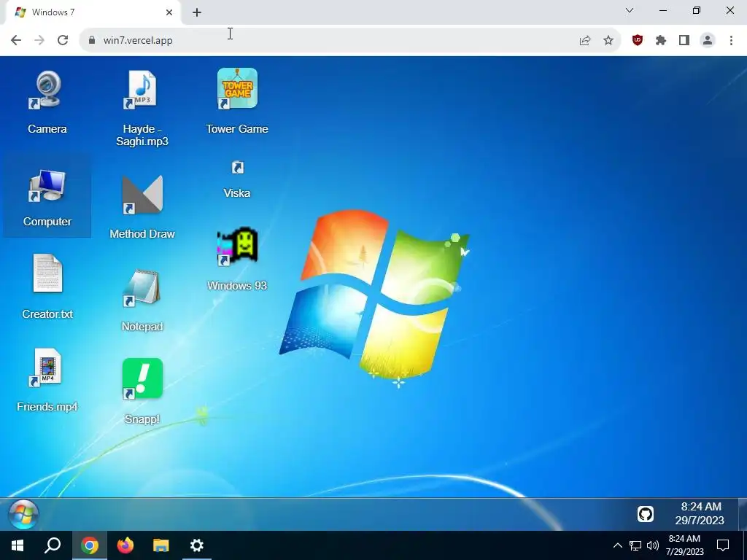The height and width of the screenshot is (560, 747).
Task: Bookmark this page with the star icon
Action: pos(608,41)
